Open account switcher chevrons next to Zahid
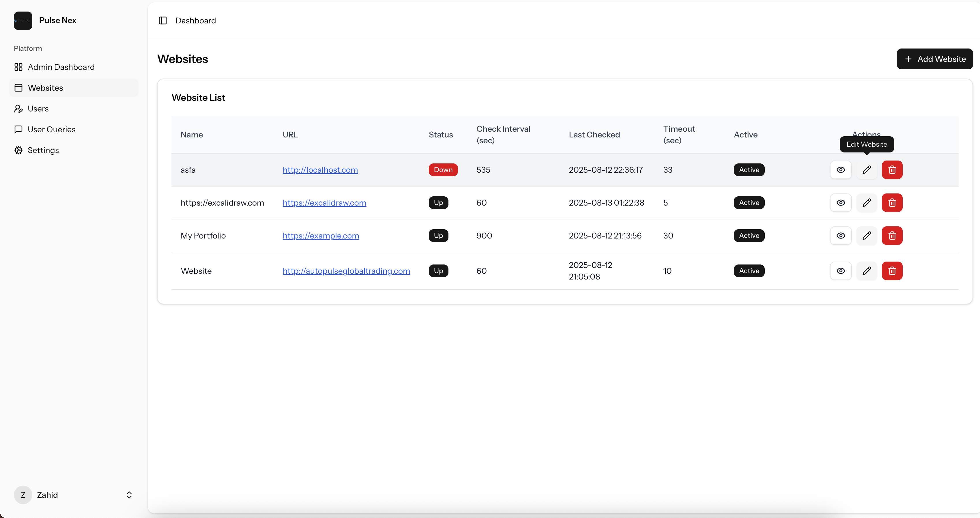The width and height of the screenshot is (980, 518). (129, 495)
